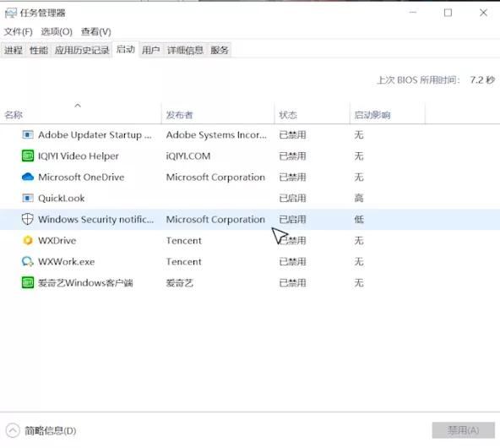The width and height of the screenshot is (500, 448).
Task: Open the 文件(F) menu
Action: pyautogui.click(x=19, y=31)
